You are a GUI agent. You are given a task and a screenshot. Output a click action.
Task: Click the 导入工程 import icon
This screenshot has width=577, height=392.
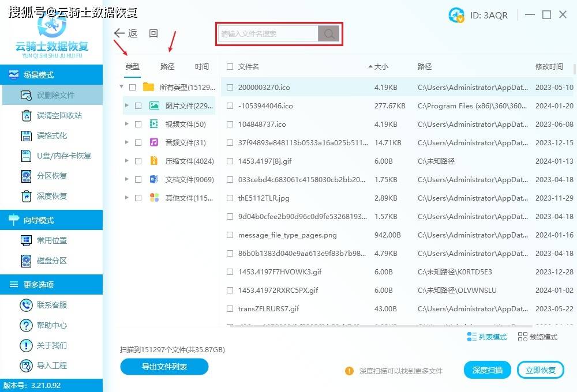(26, 366)
